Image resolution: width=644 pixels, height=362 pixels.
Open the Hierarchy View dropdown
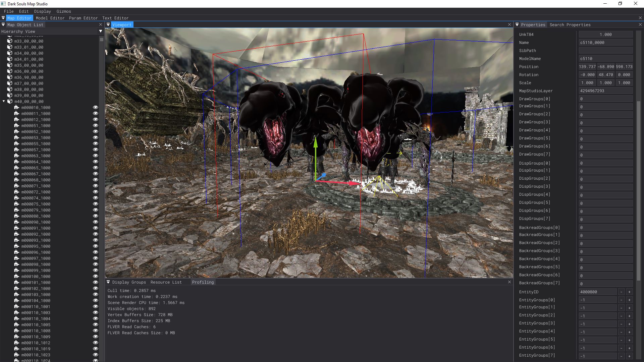[x=100, y=32]
